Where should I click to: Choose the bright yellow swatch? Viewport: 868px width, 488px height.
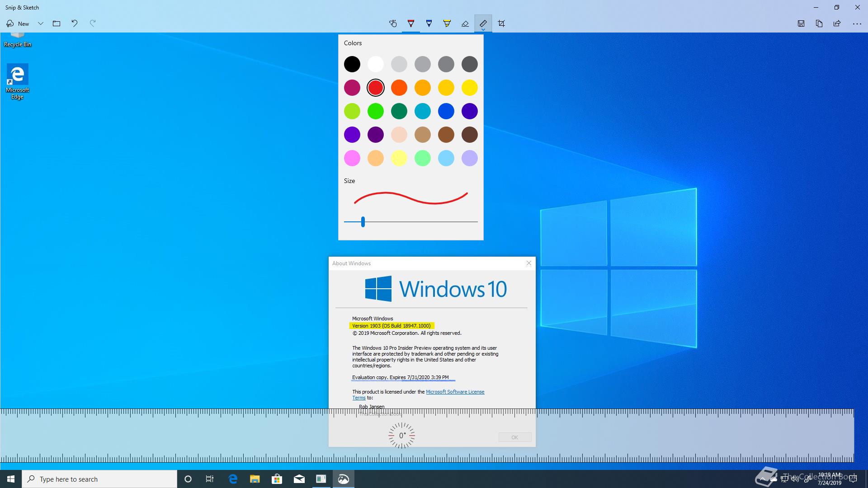470,88
